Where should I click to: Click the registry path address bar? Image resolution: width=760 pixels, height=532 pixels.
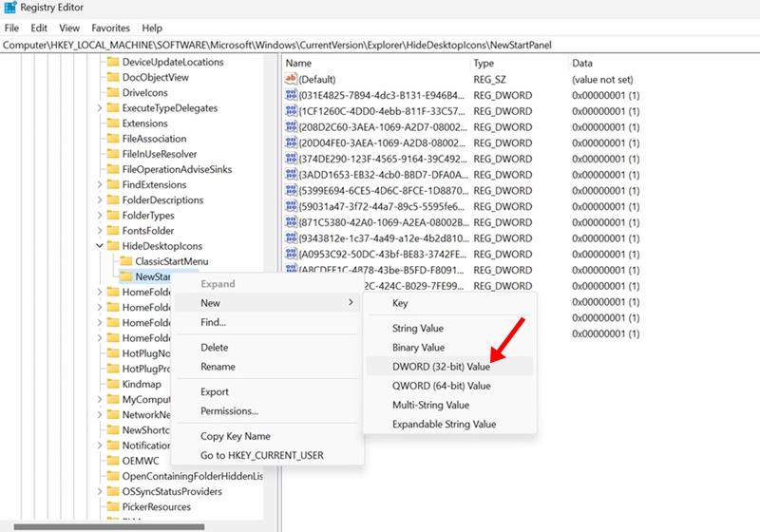[380, 45]
